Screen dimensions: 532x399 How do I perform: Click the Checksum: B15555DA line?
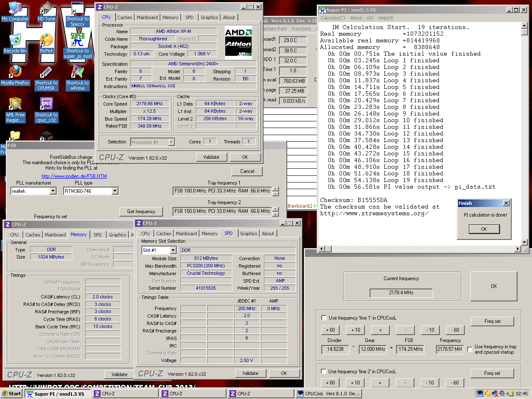tap(354, 200)
